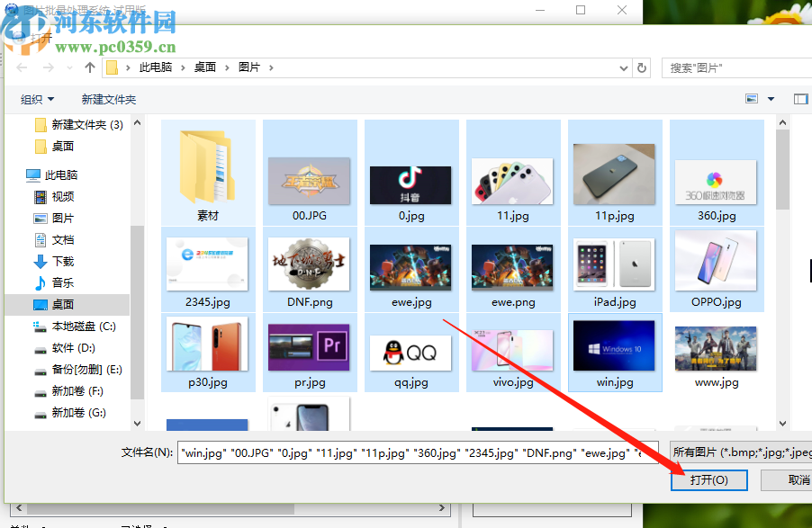Select vivo.jpg thumbnail
Viewport: 812px width, 528px height.
click(x=513, y=352)
